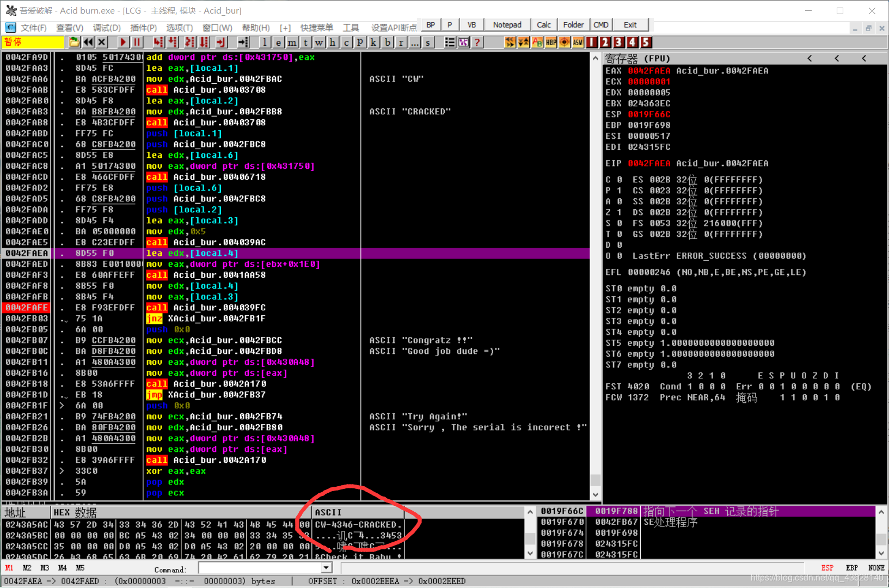Click disassembly scrollbar down arrow
This screenshot has width=889, height=588.
[x=596, y=494]
